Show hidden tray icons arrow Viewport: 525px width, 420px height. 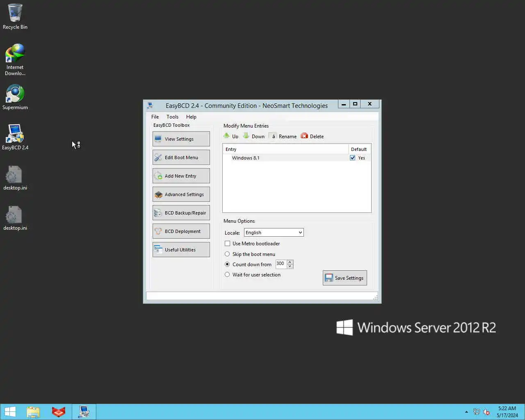point(466,412)
